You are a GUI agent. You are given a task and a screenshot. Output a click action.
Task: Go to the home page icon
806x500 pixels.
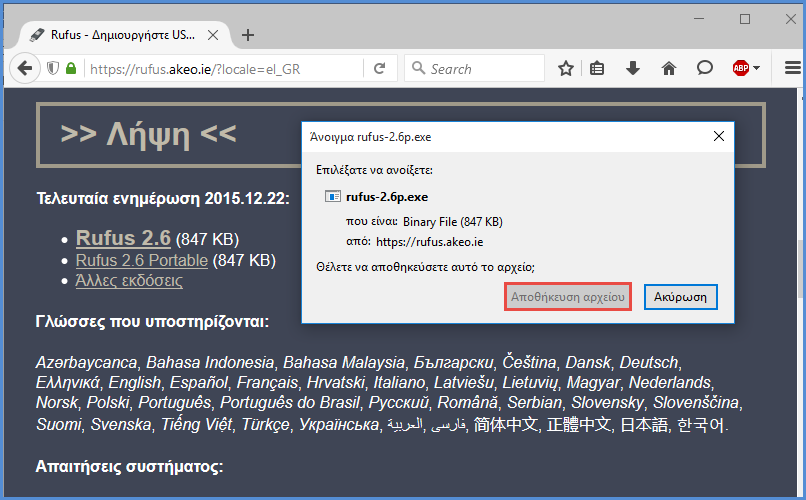click(x=669, y=68)
